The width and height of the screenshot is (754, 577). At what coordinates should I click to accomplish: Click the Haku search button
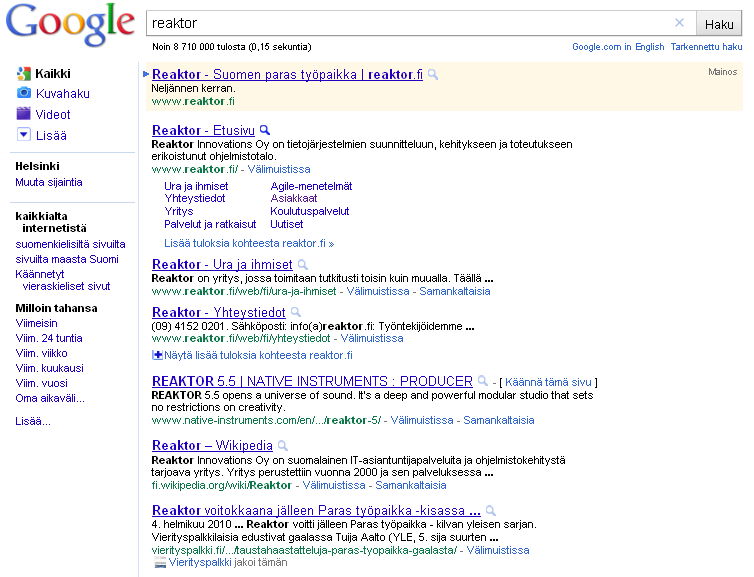(x=719, y=24)
